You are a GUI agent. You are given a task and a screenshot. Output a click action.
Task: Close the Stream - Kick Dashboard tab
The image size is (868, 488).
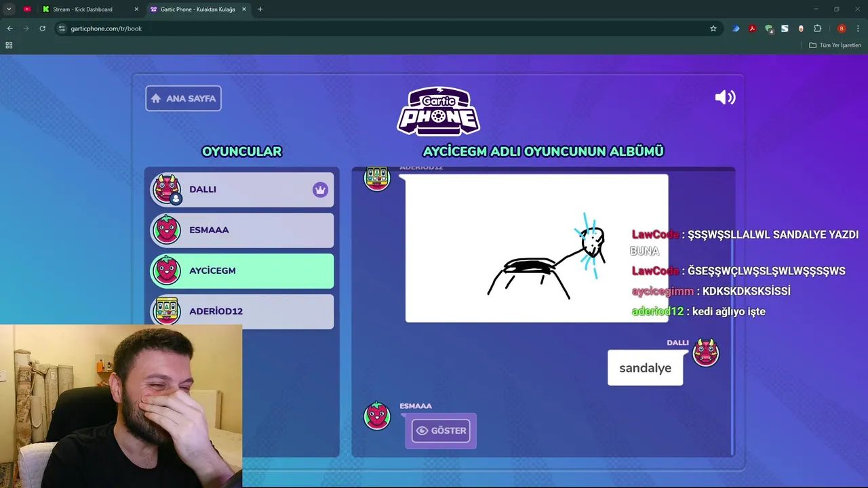point(136,9)
